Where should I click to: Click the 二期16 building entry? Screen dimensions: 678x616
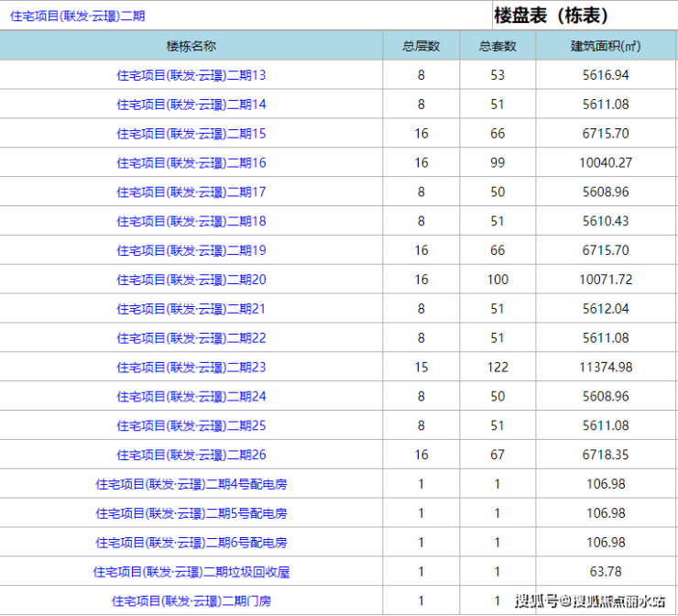(191, 163)
